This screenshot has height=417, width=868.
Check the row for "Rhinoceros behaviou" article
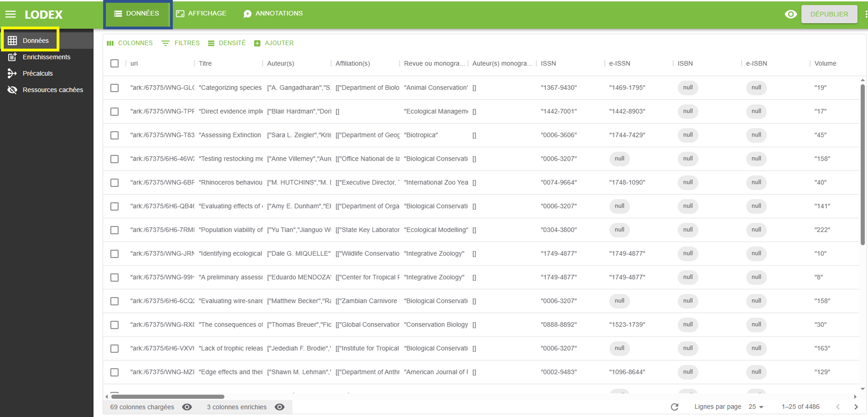(x=115, y=182)
